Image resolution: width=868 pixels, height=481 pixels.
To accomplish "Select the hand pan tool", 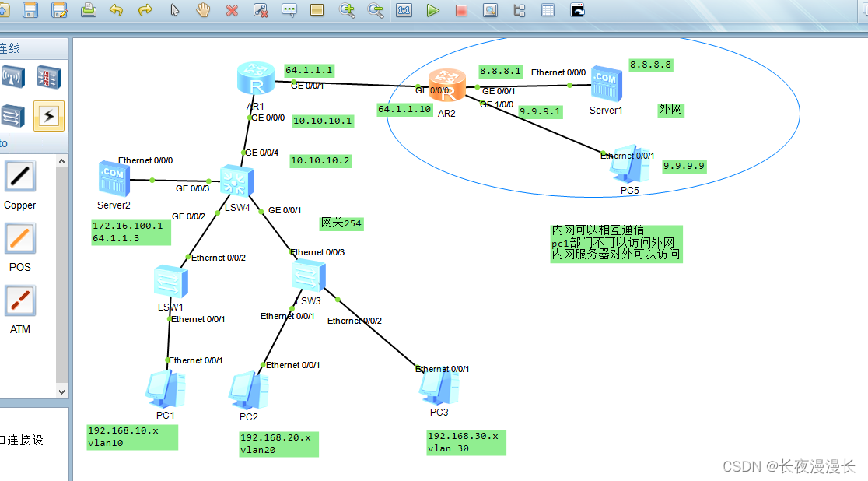I will [202, 10].
